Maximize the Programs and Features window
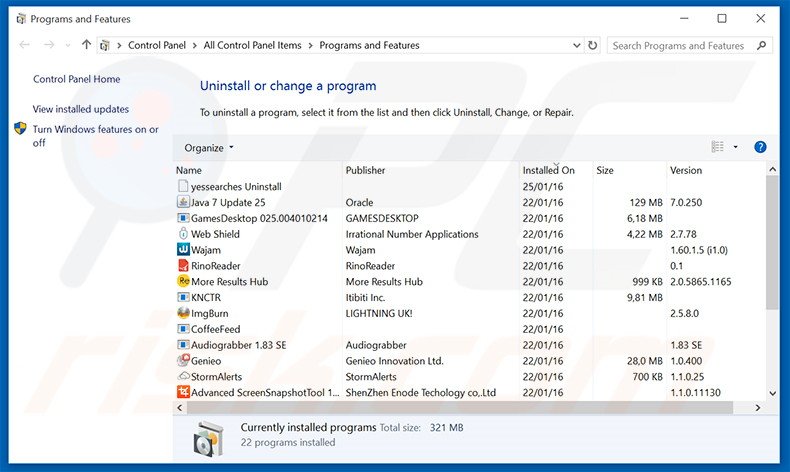Viewport: 790px width, 472px height. point(721,19)
